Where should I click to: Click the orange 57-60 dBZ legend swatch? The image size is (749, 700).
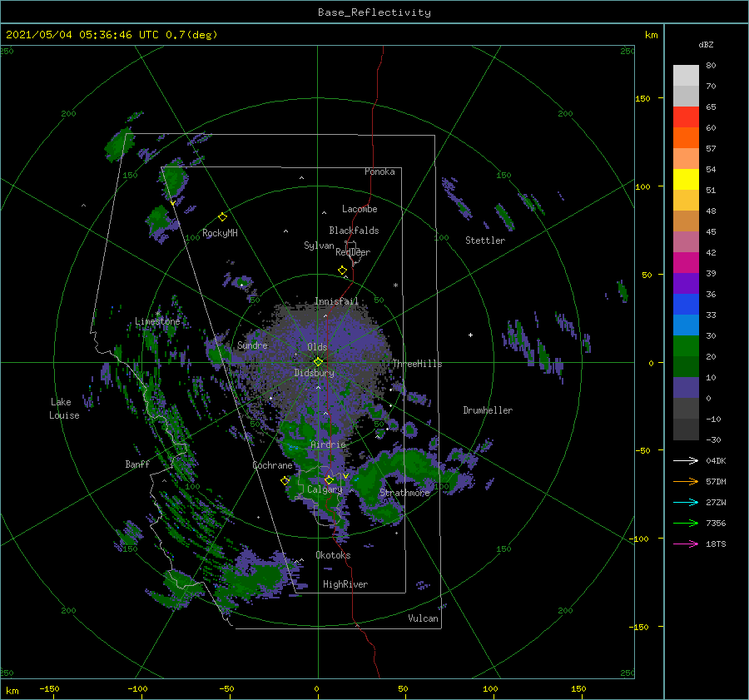point(686,137)
